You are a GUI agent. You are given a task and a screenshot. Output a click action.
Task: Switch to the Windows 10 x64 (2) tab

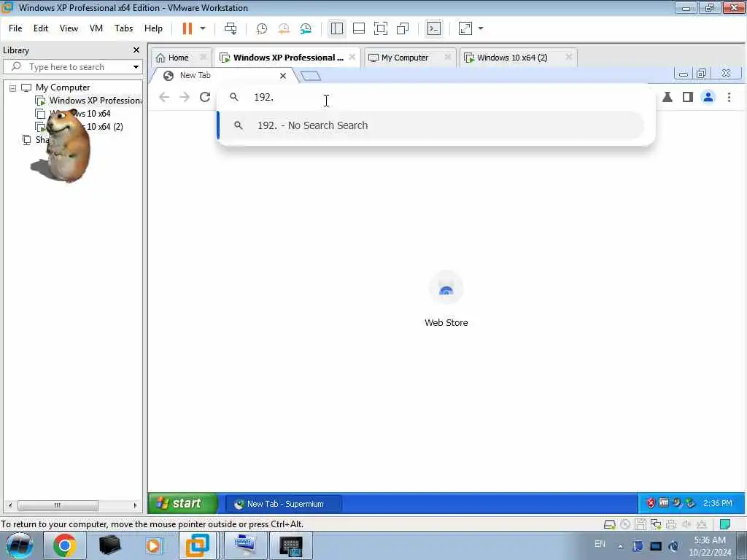512,58
